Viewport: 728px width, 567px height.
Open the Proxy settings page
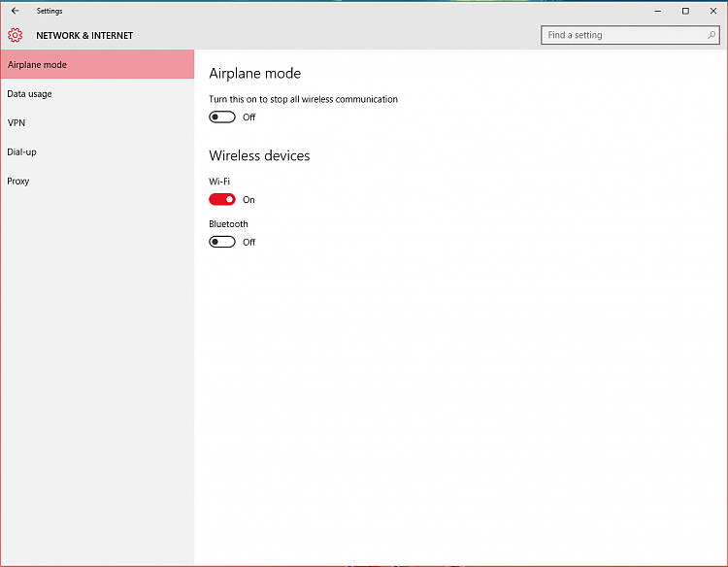(x=97, y=182)
